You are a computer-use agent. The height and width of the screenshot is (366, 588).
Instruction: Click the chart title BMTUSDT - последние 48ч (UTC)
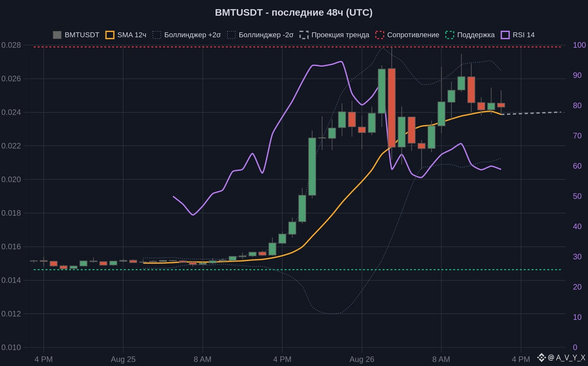pos(294,12)
